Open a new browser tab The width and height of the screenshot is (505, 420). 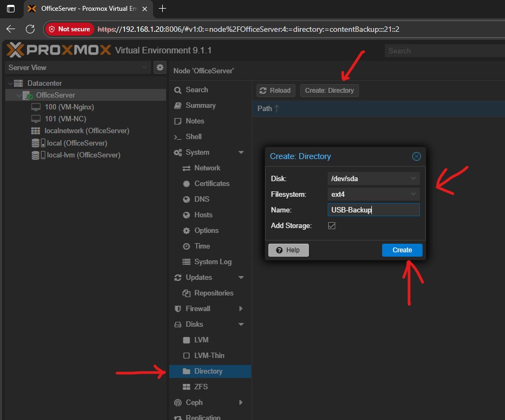point(163,9)
